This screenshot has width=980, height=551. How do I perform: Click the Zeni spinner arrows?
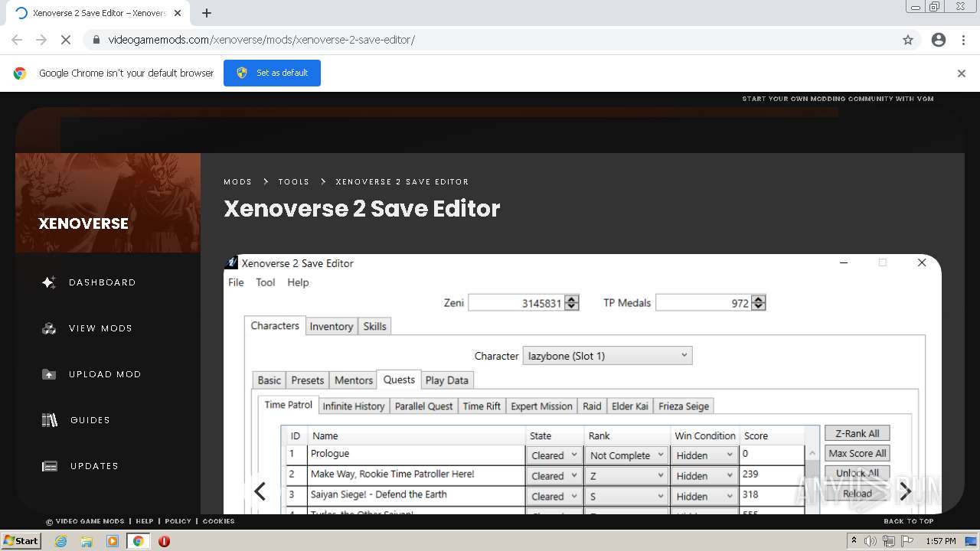[x=572, y=303]
